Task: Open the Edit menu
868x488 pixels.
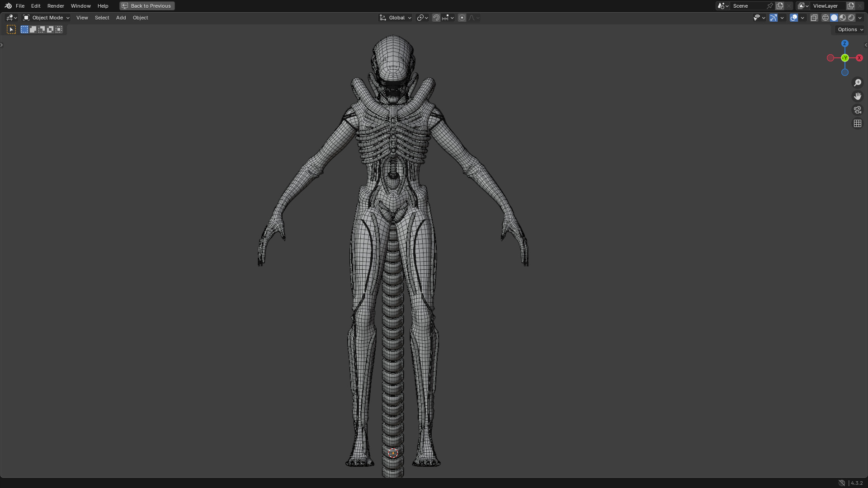Action: [x=36, y=6]
